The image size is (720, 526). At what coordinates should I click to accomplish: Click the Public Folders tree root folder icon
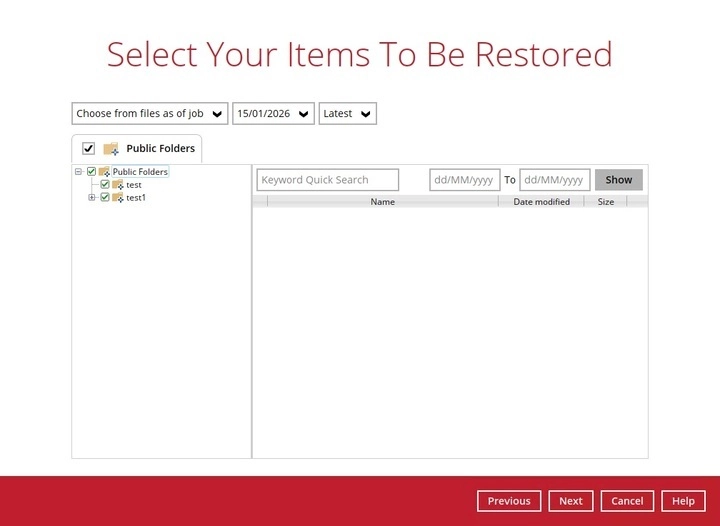tap(104, 172)
